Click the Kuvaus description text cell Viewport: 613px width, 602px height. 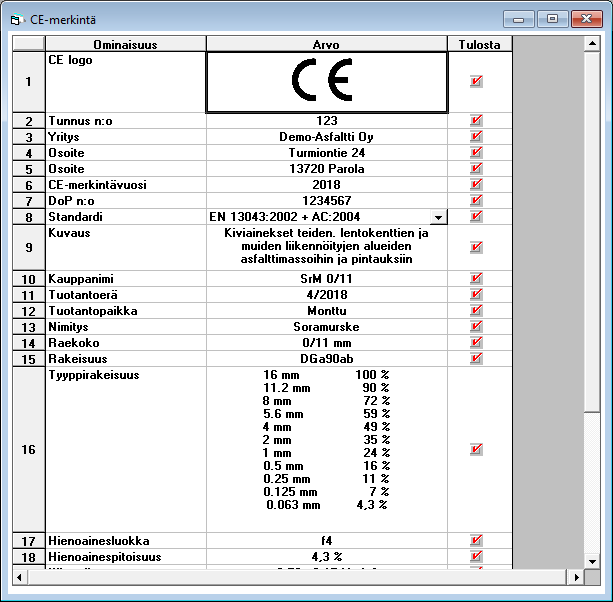click(326, 247)
